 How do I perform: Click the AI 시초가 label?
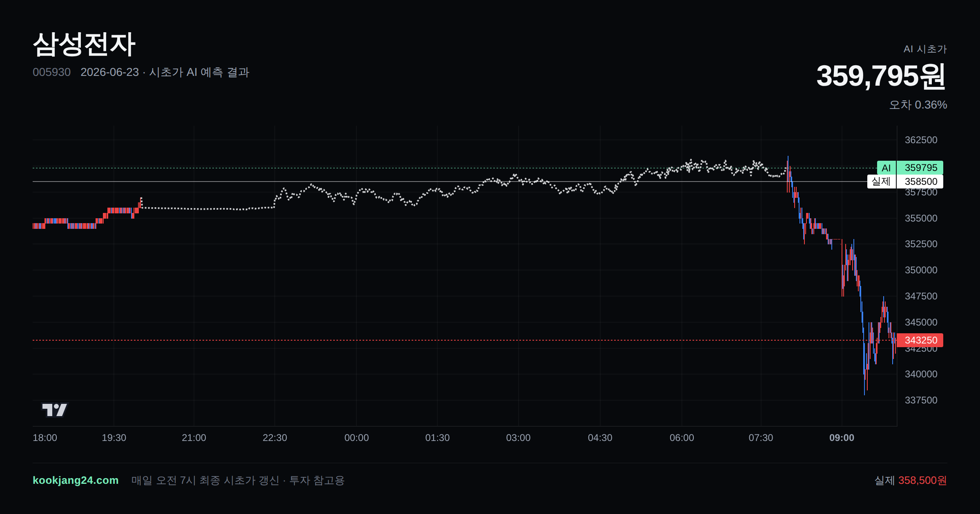point(925,49)
